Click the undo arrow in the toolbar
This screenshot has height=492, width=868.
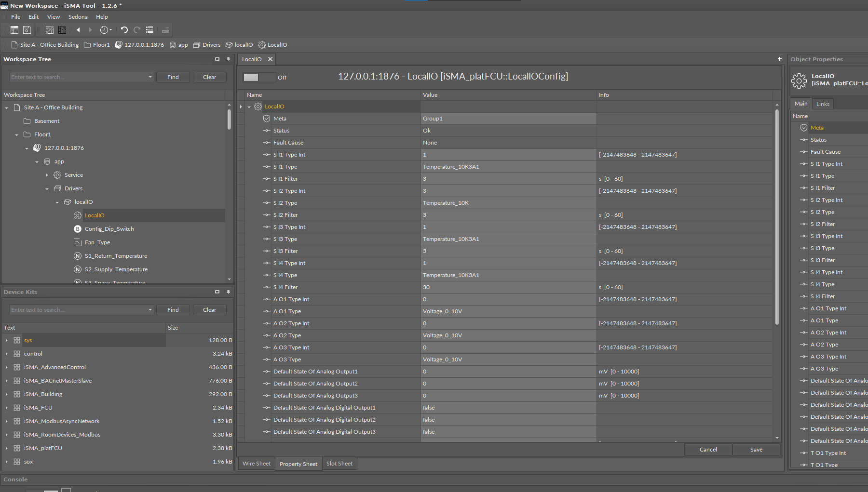coord(124,30)
